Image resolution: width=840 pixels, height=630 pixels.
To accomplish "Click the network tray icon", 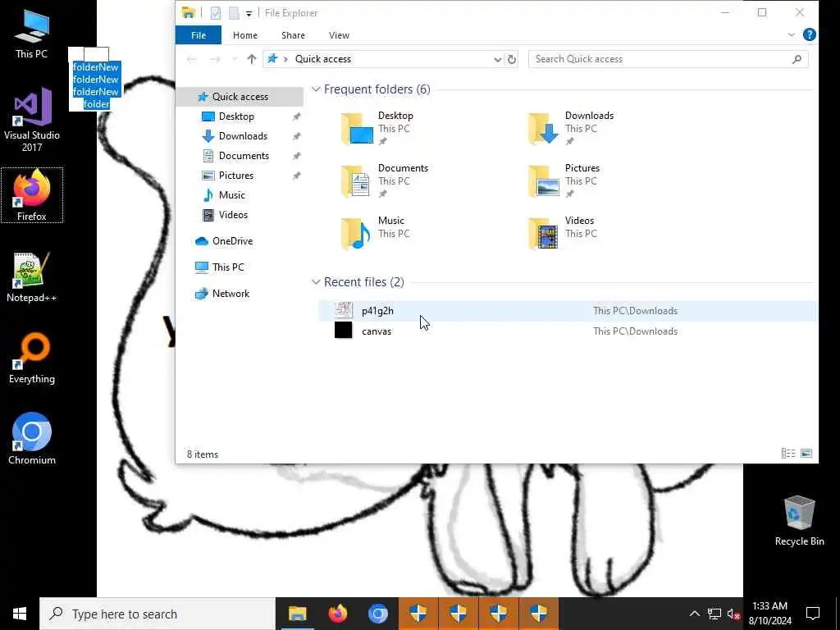I will (x=714, y=614).
